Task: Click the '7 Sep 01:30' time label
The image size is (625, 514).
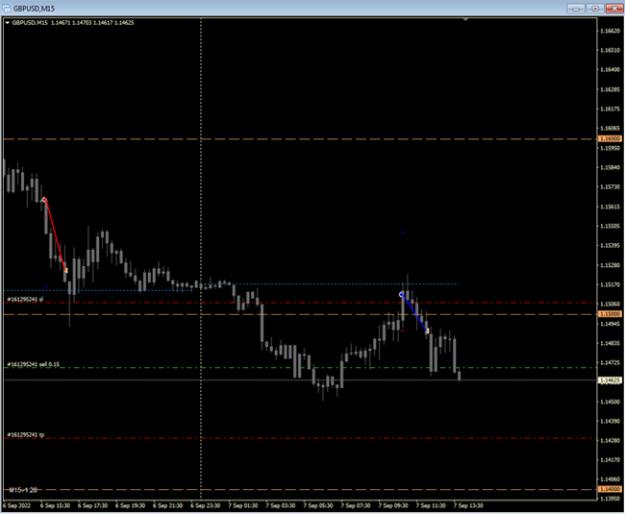Action: (243, 506)
